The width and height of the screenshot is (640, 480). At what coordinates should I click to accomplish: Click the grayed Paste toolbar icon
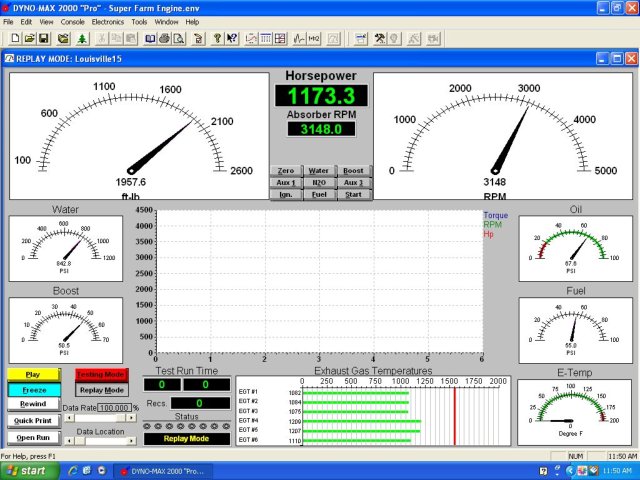click(131, 38)
